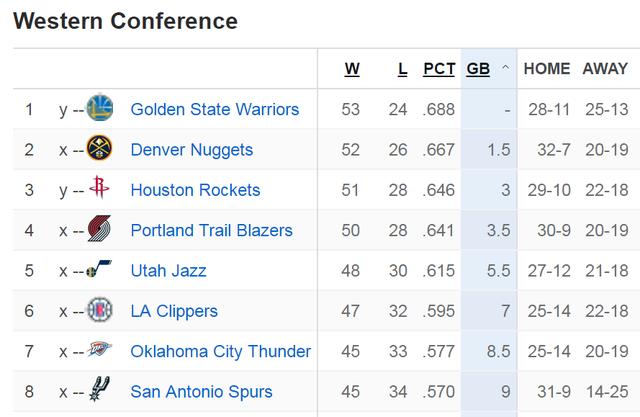
Task: Open the Utah Jazz team link
Action: click(x=169, y=271)
